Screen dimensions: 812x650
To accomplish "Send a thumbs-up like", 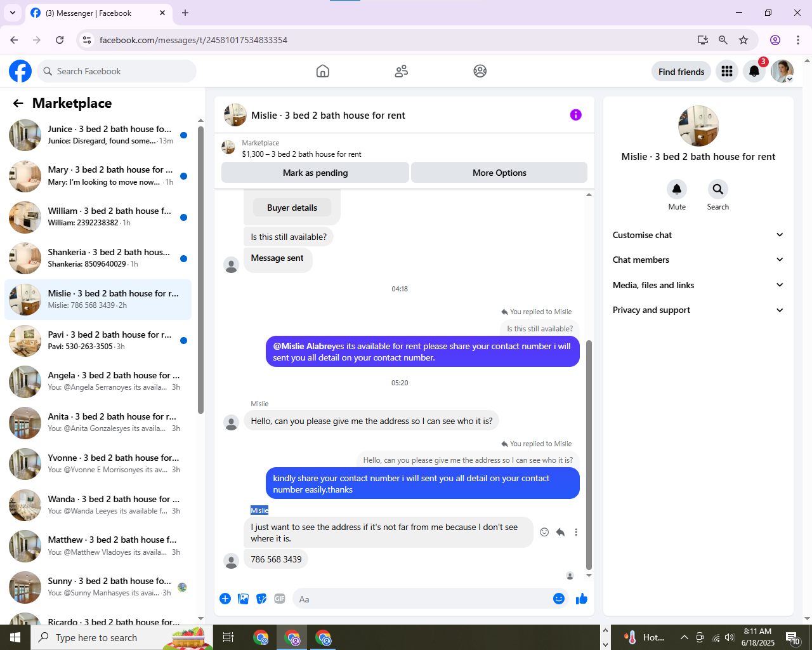I will coord(582,599).
